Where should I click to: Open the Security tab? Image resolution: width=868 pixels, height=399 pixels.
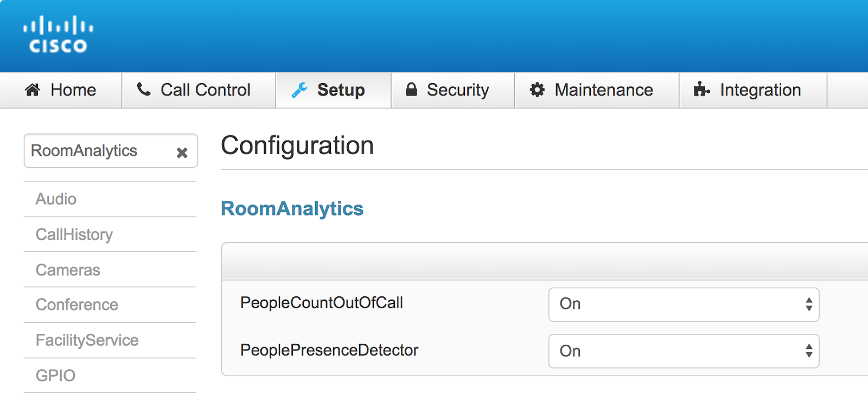(x=452, y=90)
